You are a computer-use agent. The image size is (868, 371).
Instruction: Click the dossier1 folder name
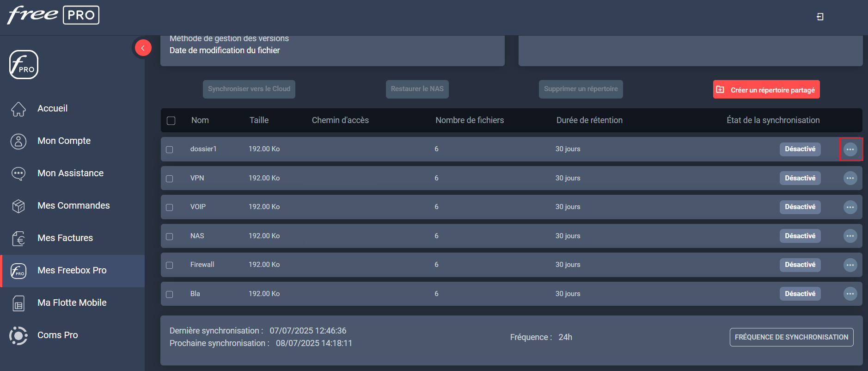[x=203, y=149]
